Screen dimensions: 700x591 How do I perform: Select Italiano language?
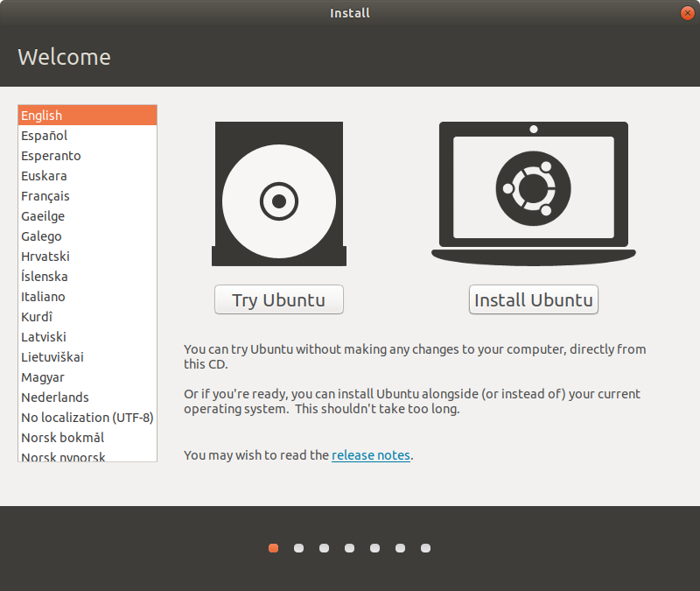[x=87, y=296]
